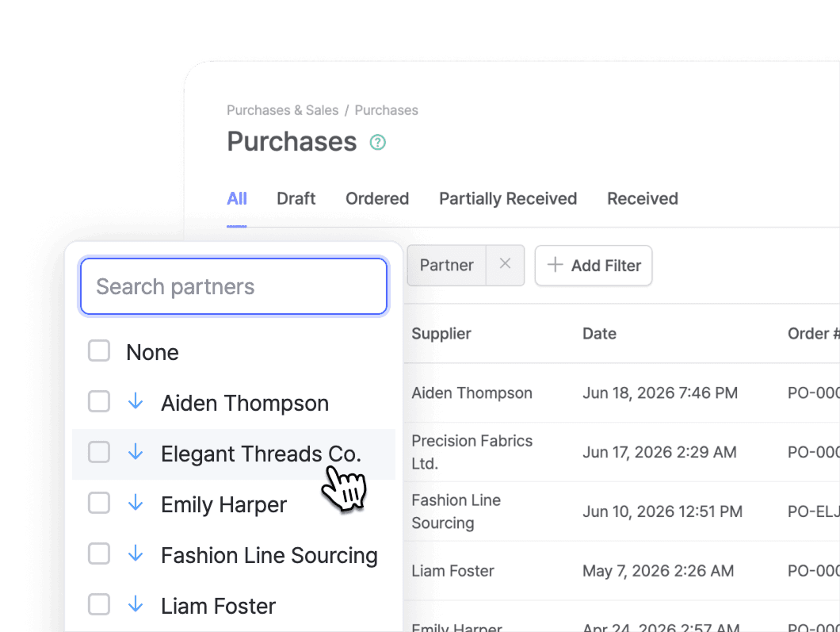Sort by the Date column header

(599, 333)
